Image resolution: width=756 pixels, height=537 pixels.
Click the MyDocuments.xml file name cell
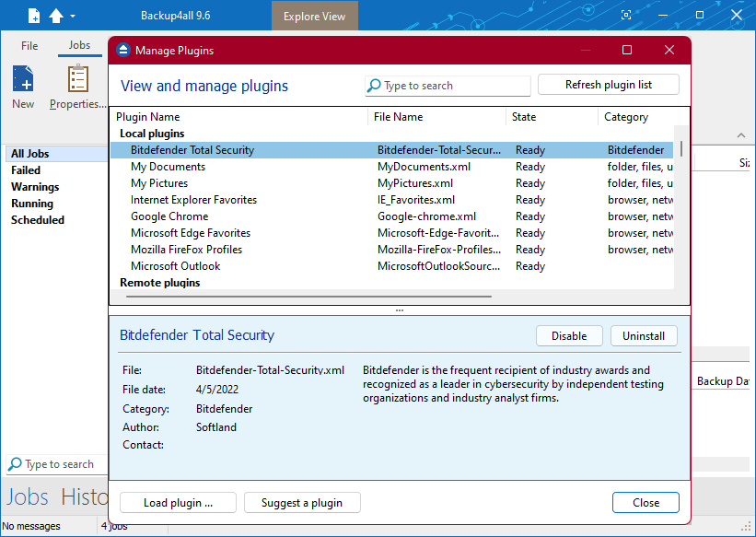(x=424, y=167)
